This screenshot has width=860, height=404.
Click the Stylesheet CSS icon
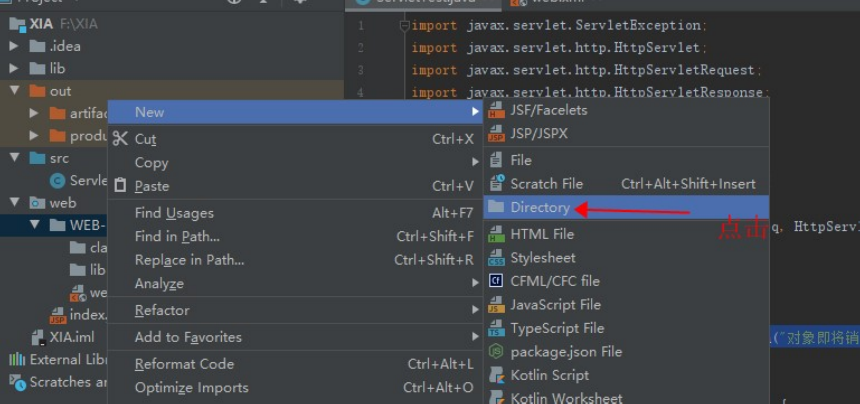pyautogui.click(x=496, y=258)
